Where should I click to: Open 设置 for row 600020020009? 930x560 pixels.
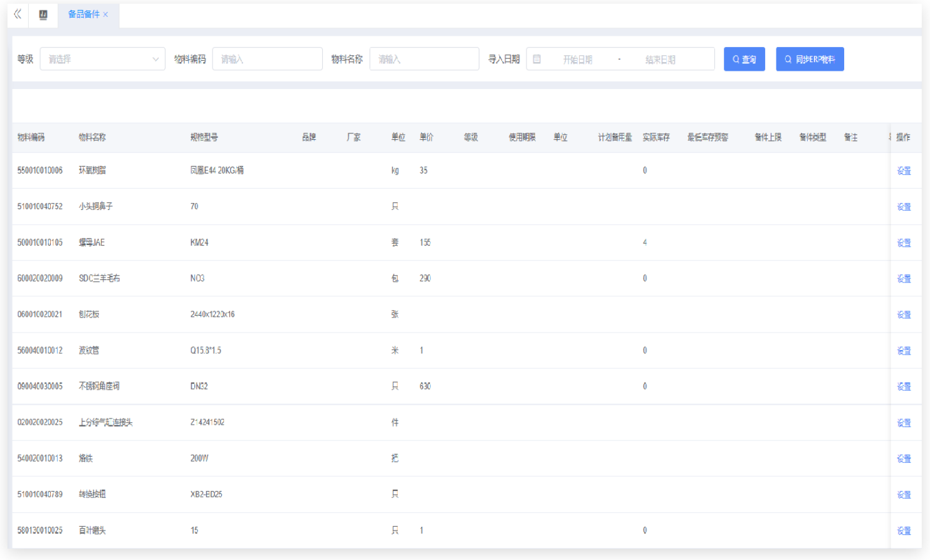coord(904,279)
